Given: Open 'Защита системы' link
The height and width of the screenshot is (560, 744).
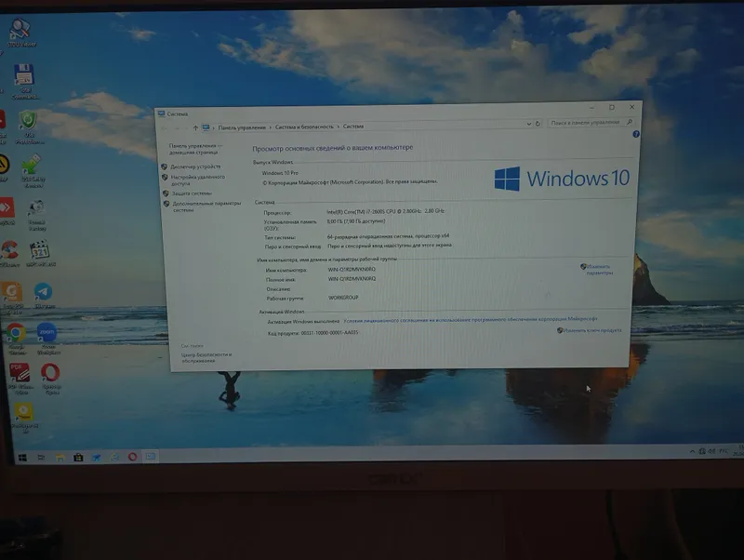Looking at the screenshot, I should (192, 193).
